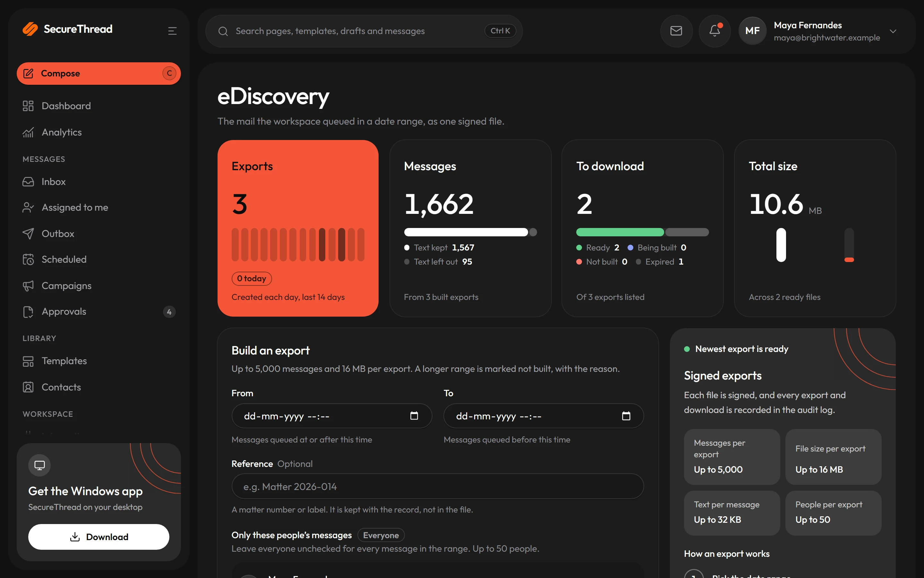Click the desktop monitor icon in the app card
This screenshot has width=924, height=578.
(x=39, y=465)
